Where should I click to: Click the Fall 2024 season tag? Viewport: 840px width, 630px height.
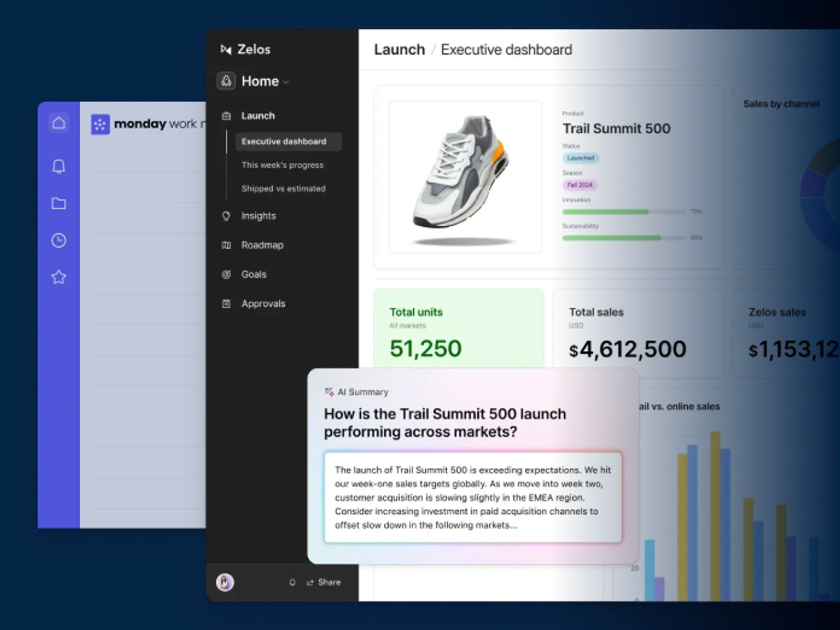pyautogui.click(x=580, y=185)
